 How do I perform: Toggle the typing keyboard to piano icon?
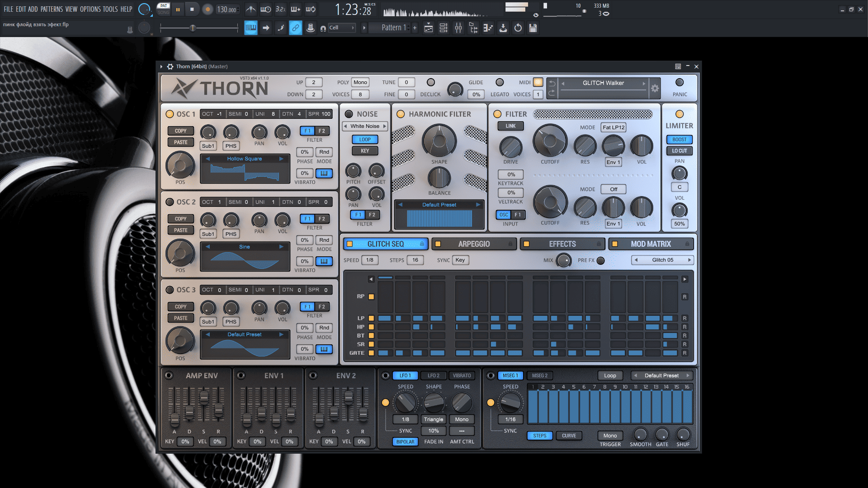[251, 28]
